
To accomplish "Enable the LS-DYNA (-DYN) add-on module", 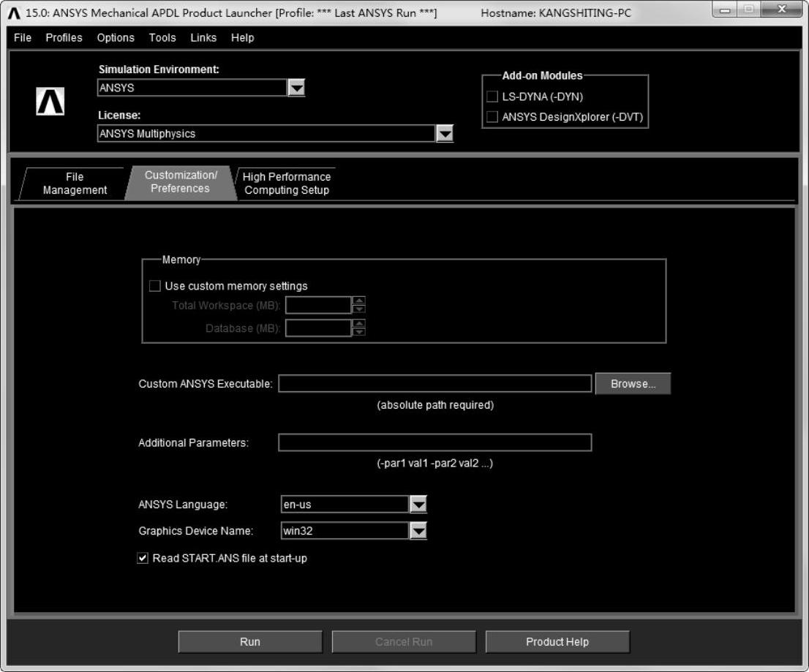I will pyautogui.click(x=492, y=97).
